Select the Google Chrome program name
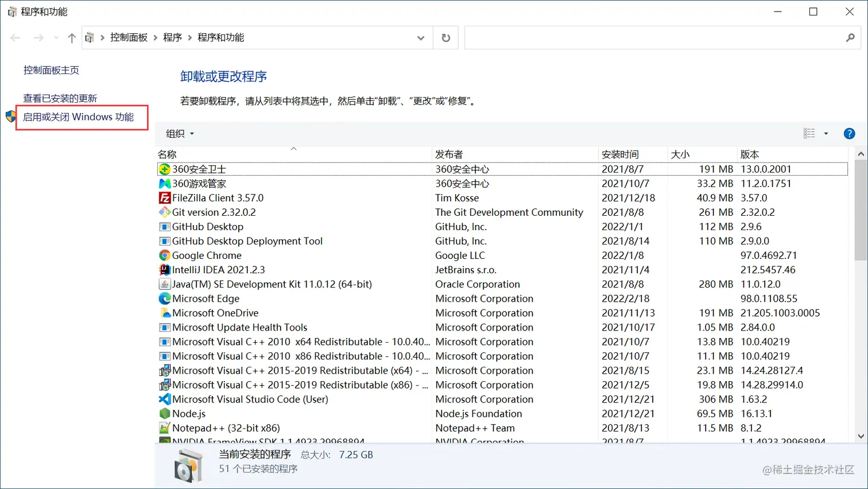868x489 pixels. pos(207,255)
